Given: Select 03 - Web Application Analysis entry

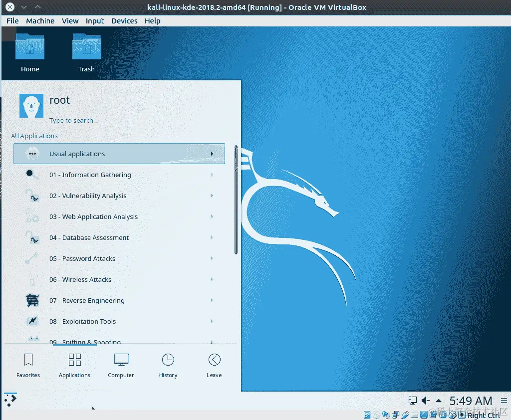Looking at the screenshot, I should tap(119, 216).
